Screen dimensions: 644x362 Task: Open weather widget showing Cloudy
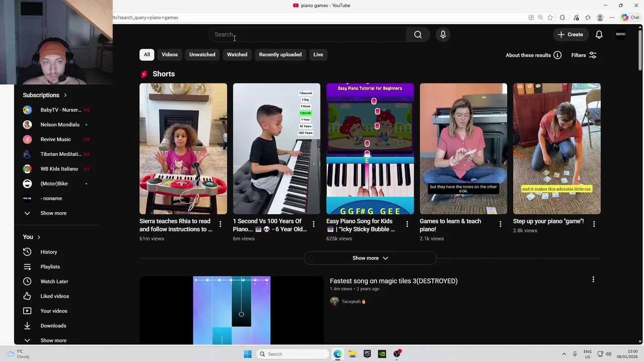(x=18, y=354)
